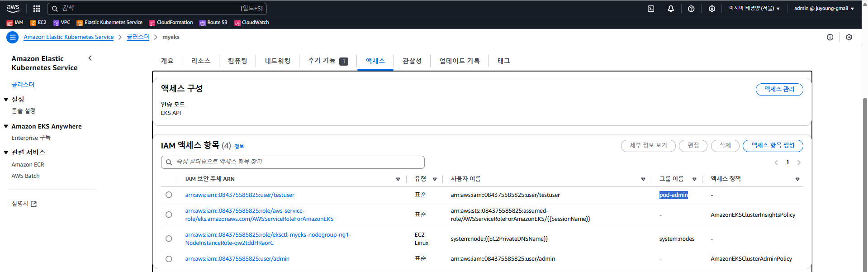Collapse the EKS side panel arrow

tap(90, 58)
